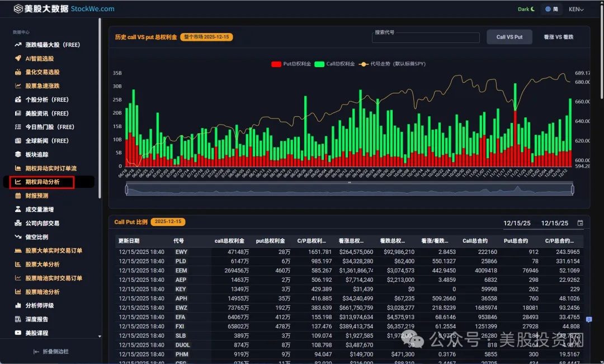The height and width of the screenshot is (364, 604).
Task: Click the floating chat bubble icon
Action: 589,320
